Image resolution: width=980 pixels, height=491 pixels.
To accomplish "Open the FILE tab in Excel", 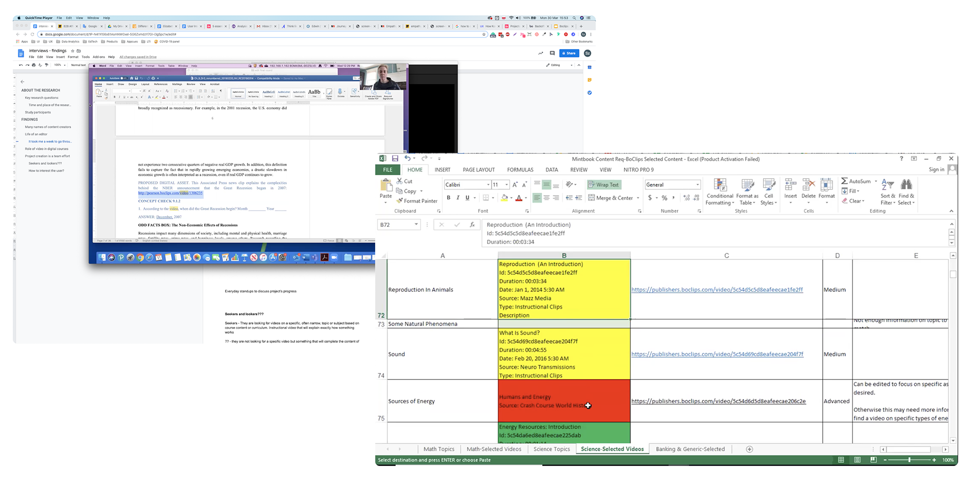I will pyautogui.click(x=388, y=170).
